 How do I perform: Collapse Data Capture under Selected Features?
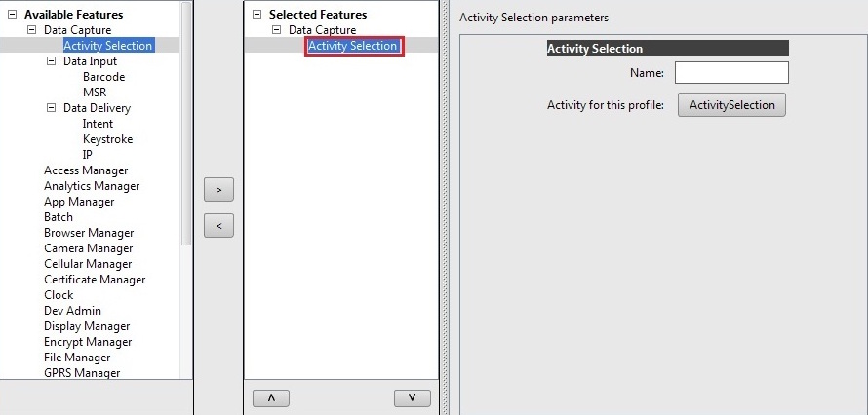tap(277, 30)
